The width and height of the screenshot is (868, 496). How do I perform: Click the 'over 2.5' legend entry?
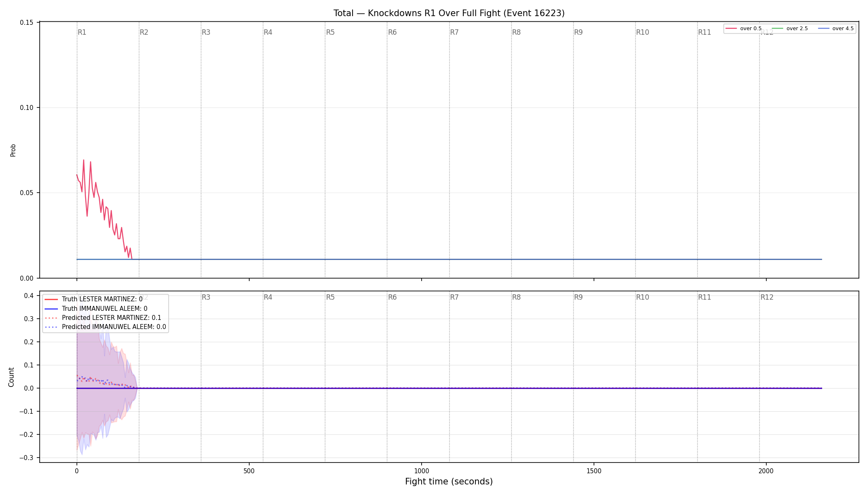[x=790, y=29]
